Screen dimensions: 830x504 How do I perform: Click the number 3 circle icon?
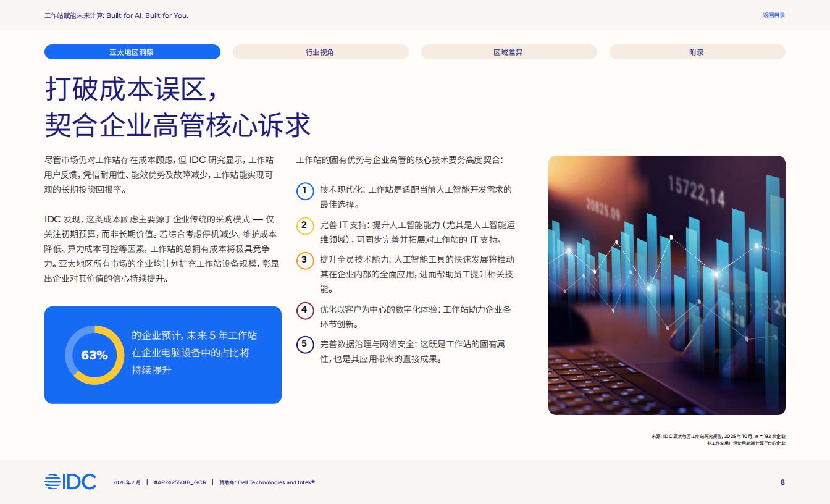[x=305, y=260]
